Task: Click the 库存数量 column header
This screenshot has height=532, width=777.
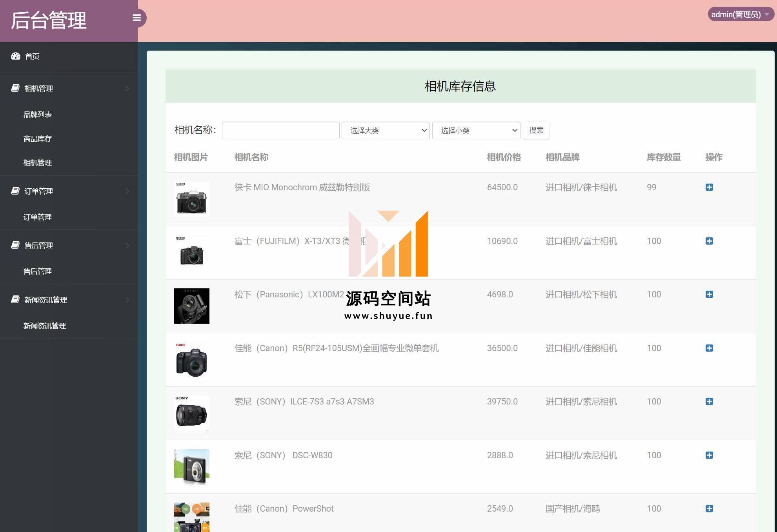Action: tap(664, 157)
